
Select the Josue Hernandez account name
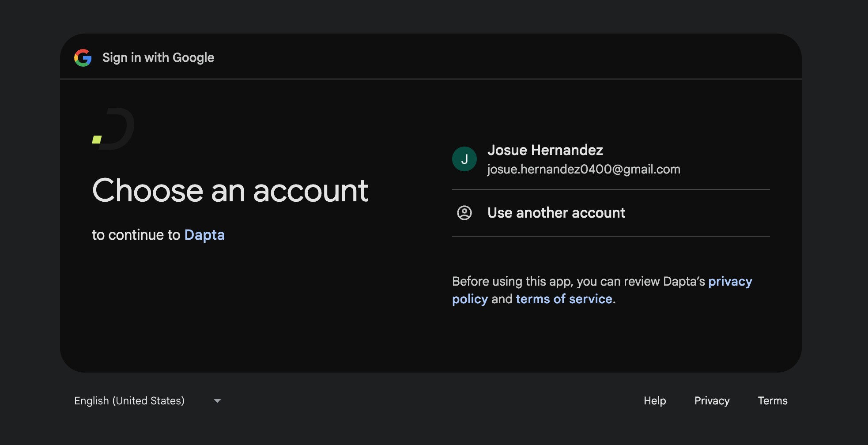[x=545, y=150]
